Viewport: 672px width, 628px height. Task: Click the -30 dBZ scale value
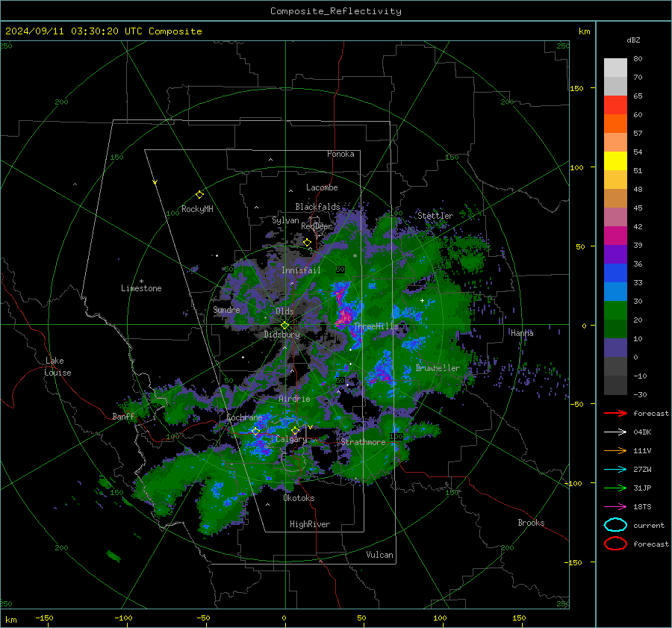point(640,395)
